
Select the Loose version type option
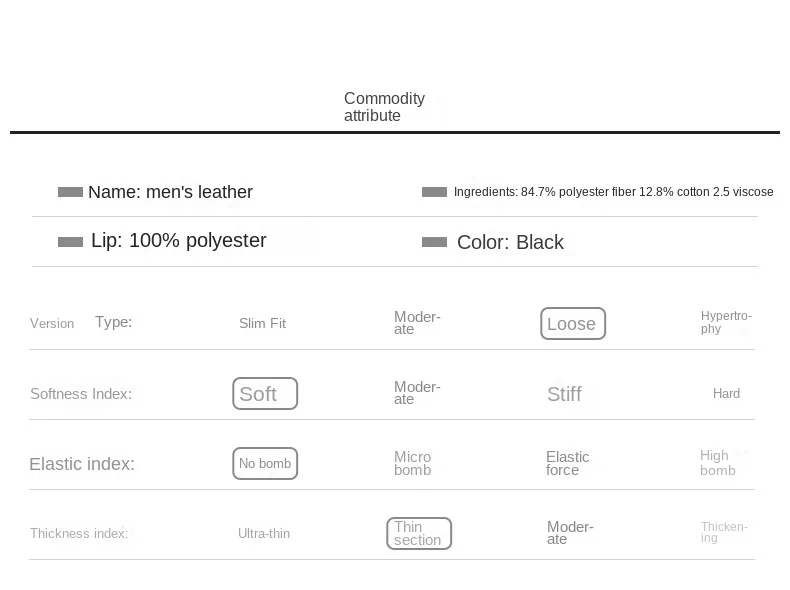coord(573,323)
